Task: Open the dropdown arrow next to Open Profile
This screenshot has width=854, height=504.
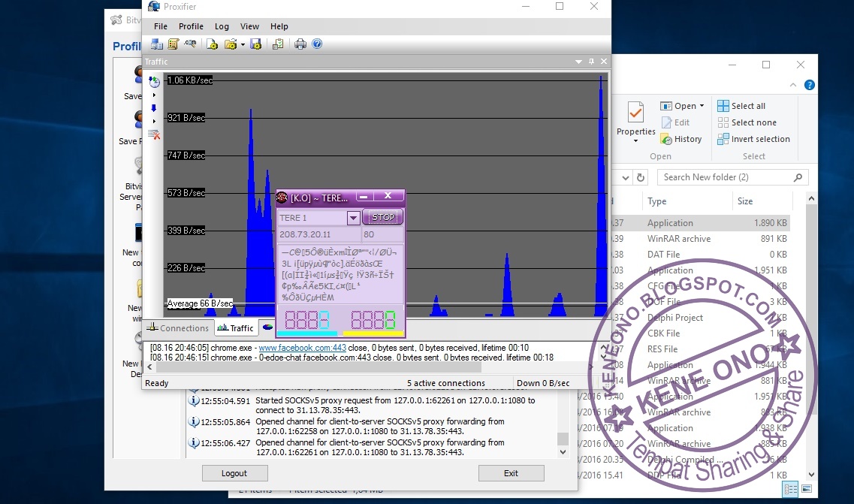Action: [x=242, y=44]
